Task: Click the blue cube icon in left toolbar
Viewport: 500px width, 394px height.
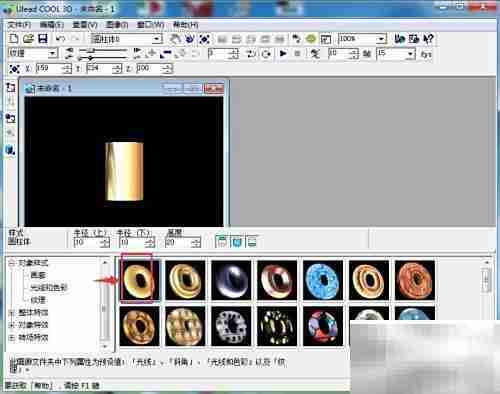Action: point(11,150)
